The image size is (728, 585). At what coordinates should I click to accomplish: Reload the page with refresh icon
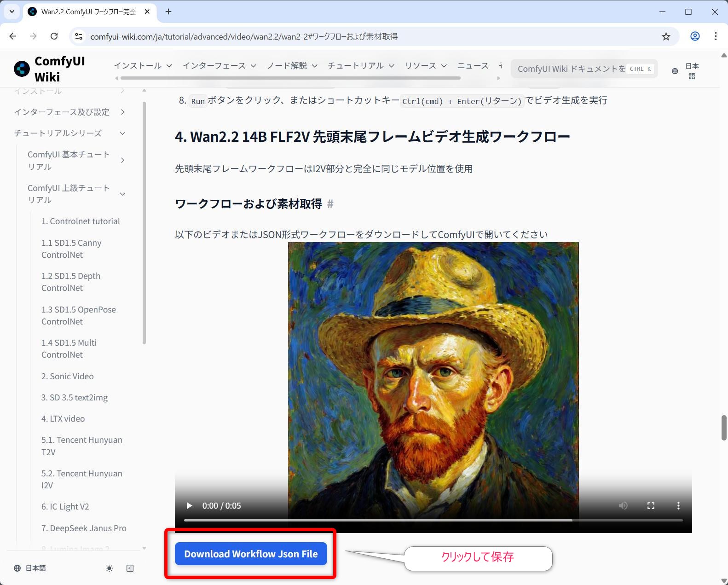[54, 36]
